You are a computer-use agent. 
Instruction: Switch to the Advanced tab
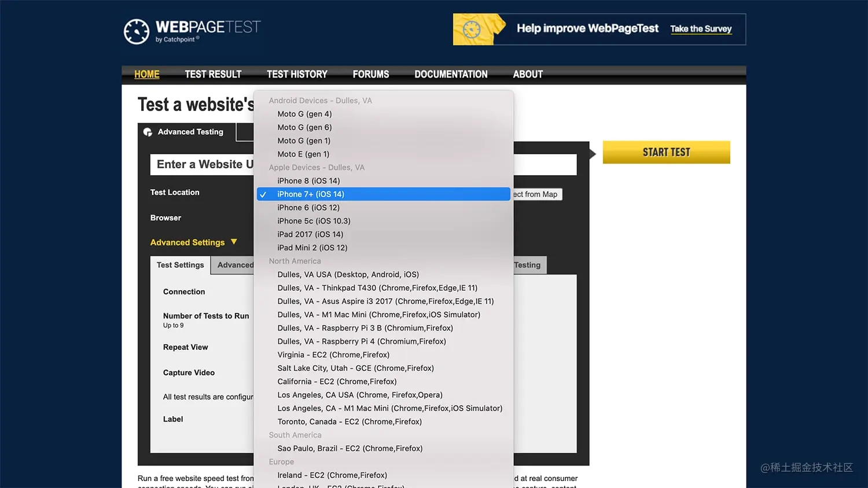pos(233,265)
